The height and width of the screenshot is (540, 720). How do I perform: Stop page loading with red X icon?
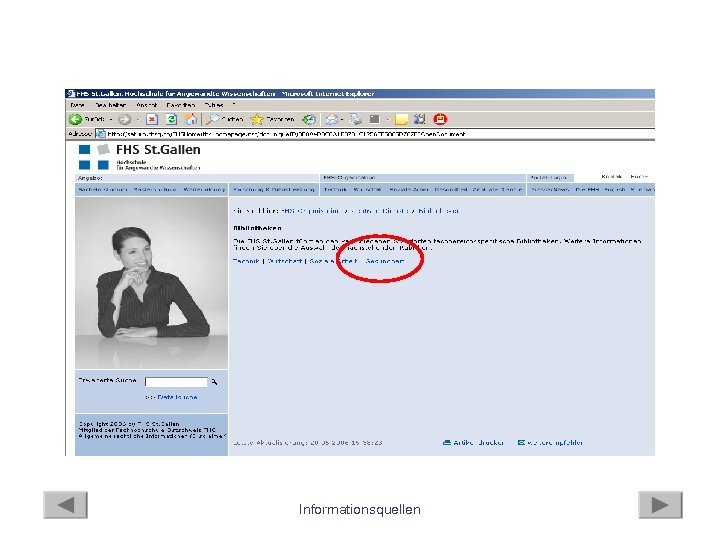pyautogui.click(x=152, y=119)
